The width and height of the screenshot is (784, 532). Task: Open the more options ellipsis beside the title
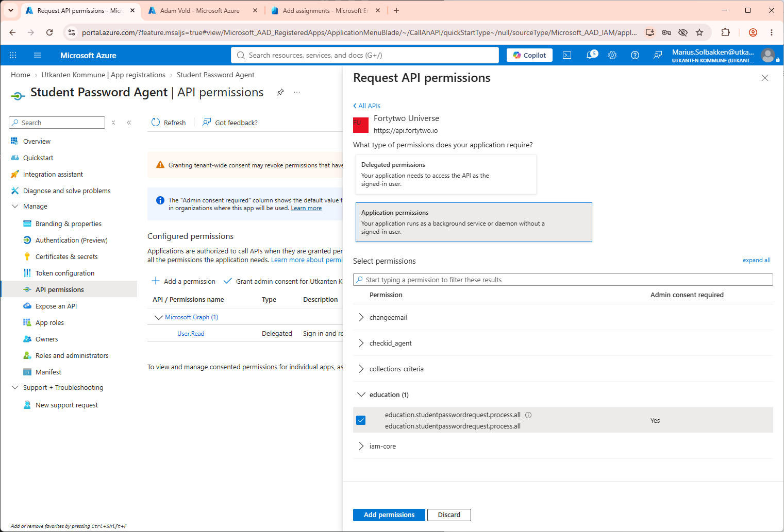click(x=297, y=92)
